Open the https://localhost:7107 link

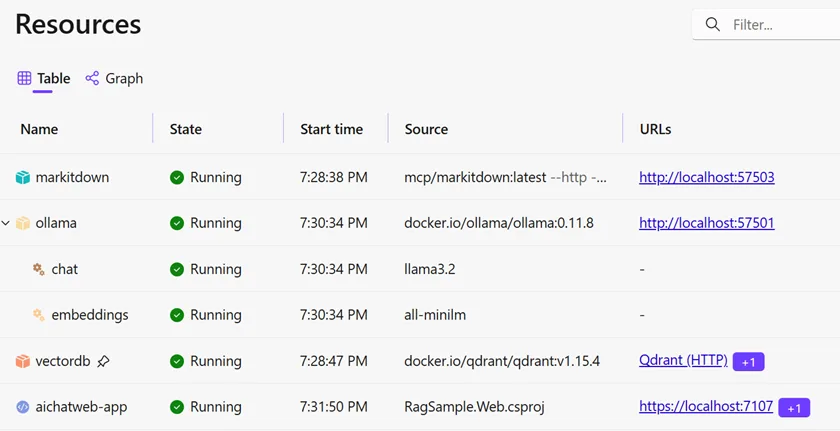click(x=705, y=407)
